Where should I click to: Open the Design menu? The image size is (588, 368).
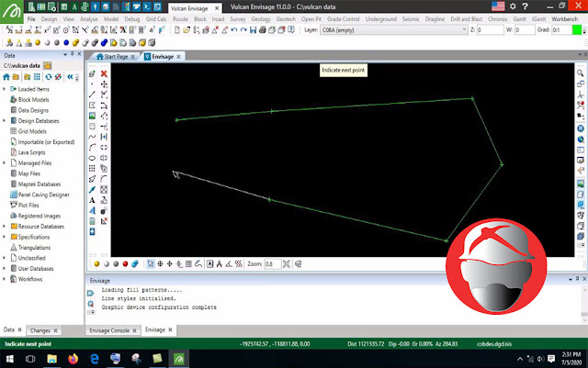pyautogui.click(x=49, y=19)
